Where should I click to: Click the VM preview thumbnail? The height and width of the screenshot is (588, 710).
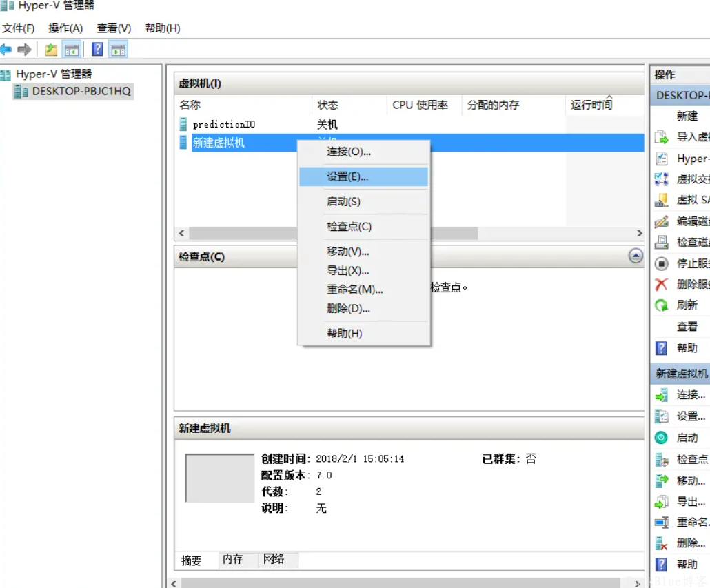pos(220,478)
